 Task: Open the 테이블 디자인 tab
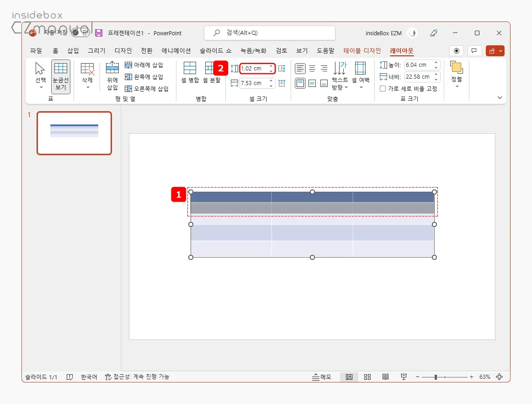pos(362,51)
